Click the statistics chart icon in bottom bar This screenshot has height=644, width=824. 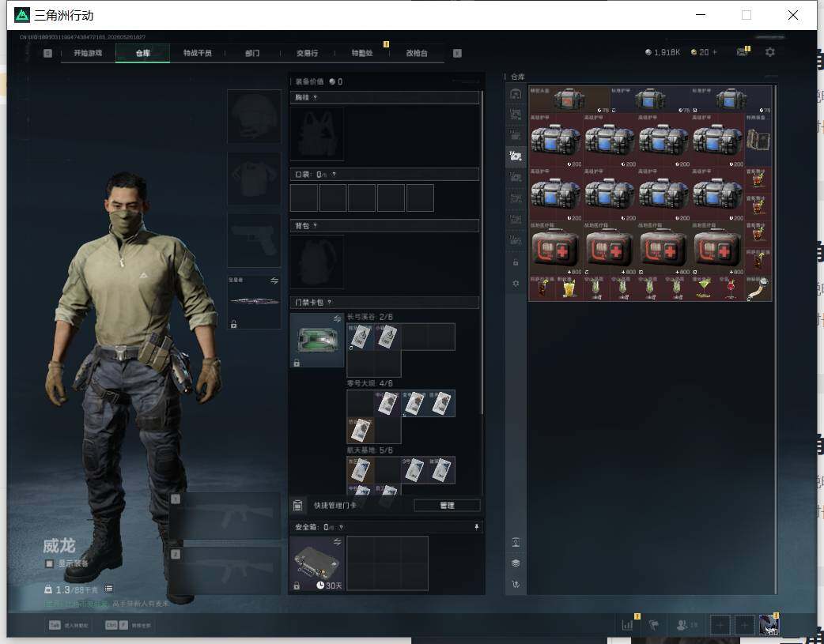(627, 624)
